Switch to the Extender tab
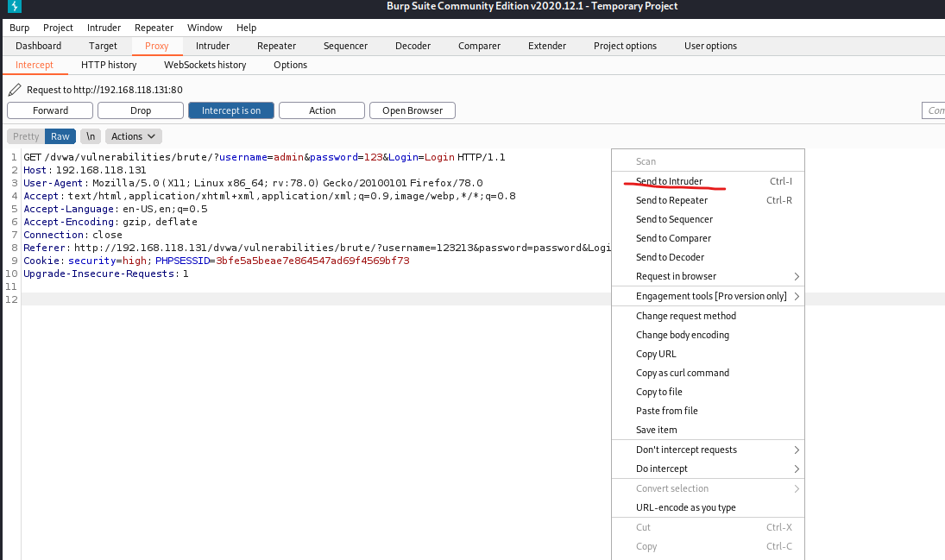The height and width of the screenshot is (560, 945). pos(547,46)
